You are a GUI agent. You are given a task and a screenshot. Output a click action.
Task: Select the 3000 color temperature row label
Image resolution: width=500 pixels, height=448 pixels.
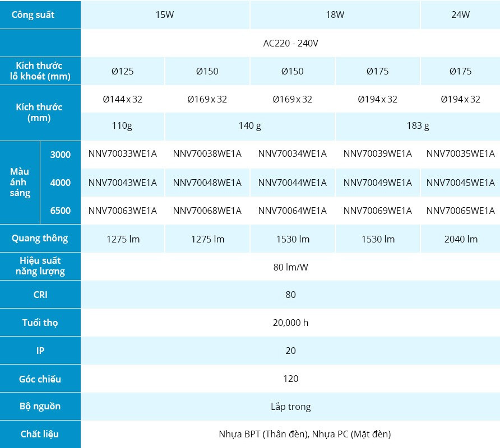61,155
